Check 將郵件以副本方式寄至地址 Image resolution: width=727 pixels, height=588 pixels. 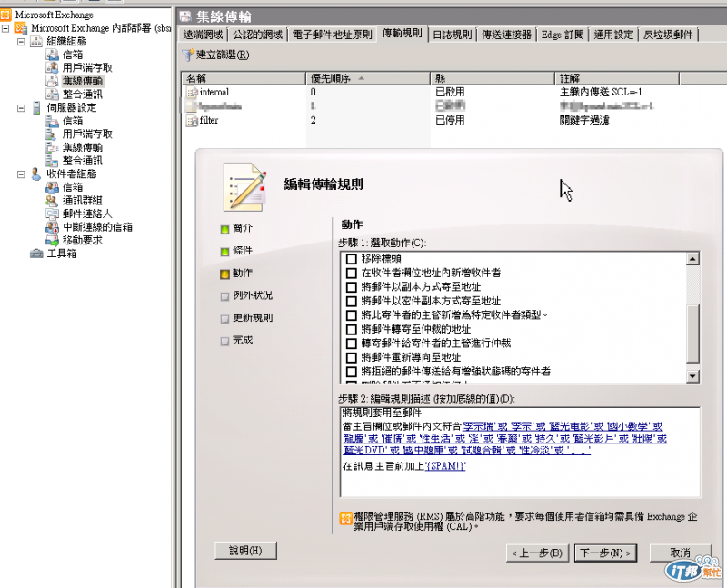click(352, 287)
